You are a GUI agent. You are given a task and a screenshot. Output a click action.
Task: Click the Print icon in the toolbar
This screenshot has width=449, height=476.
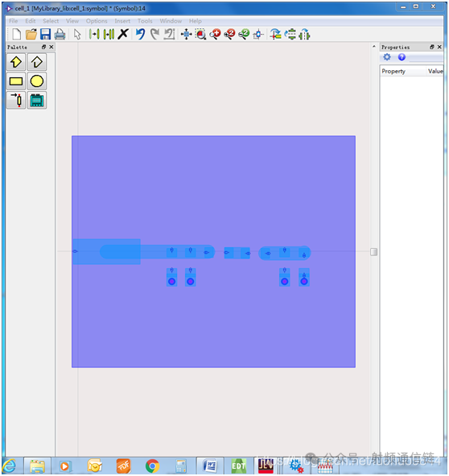pos(60,35)
